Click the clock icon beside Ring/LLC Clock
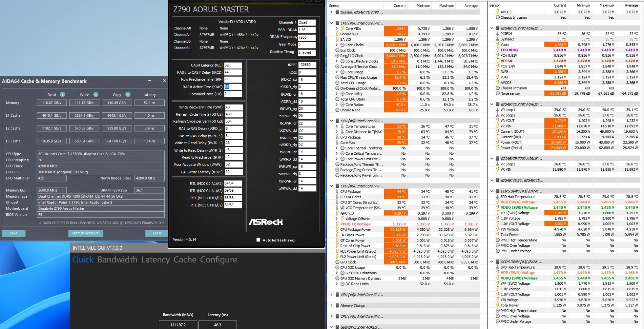Viewport: 644px width, 329px height. (x=337, y=56)
